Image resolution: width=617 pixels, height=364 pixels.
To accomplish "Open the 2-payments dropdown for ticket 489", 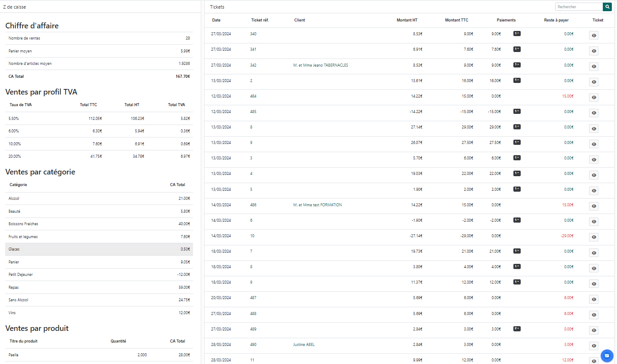I will point(517,329).
